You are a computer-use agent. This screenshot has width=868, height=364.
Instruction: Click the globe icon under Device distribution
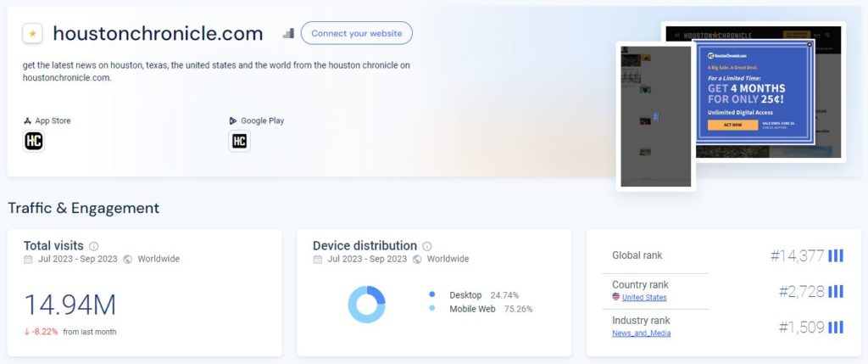pos(417,260)
